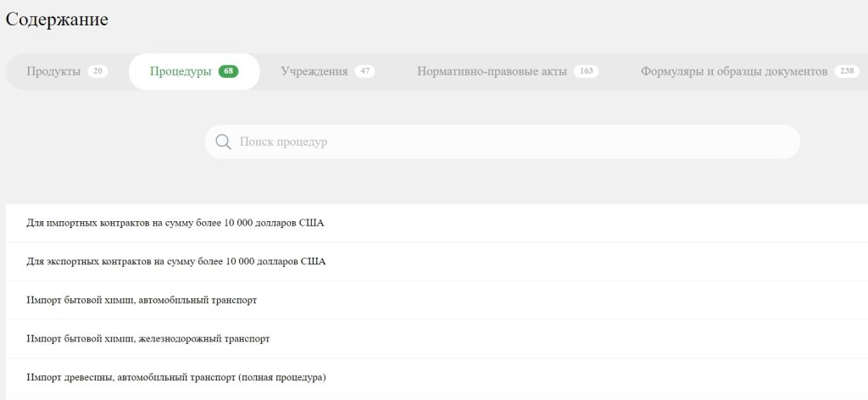Click the magnifying glass search icon
This screenshot has width=868, height=400.
pyautogui.click(x=223, y=142)
